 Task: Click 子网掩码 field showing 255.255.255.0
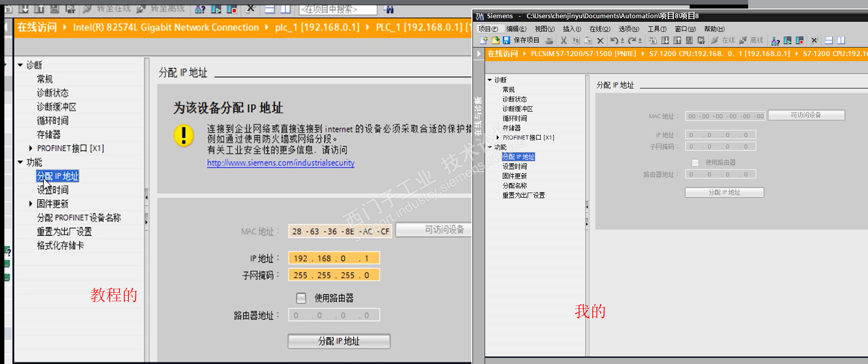334,275
